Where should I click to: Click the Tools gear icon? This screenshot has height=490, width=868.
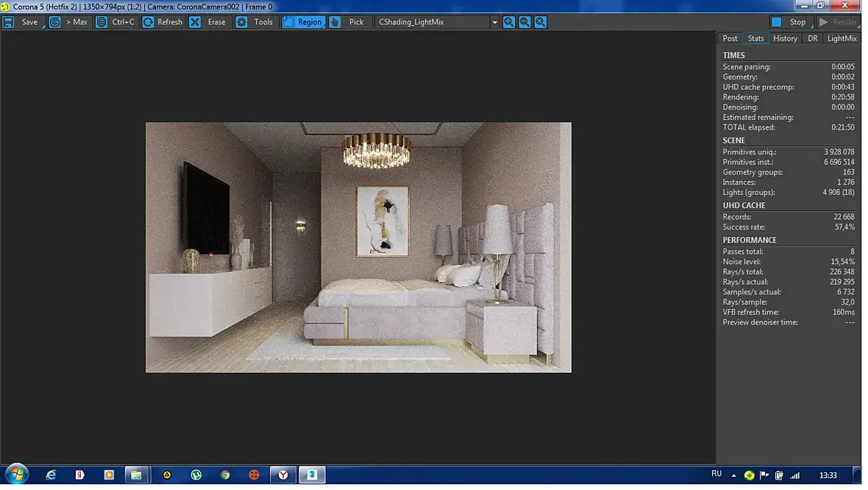(x=241, y=22)
